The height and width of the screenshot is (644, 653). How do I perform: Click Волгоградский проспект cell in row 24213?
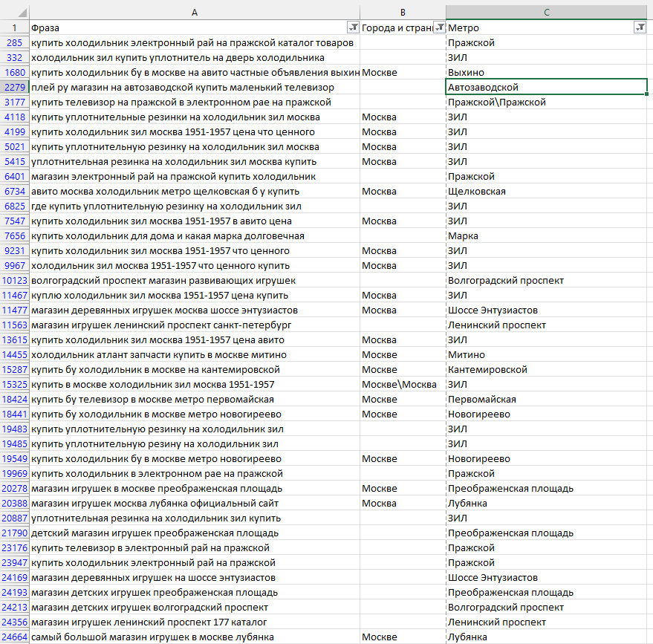(546, 608)
